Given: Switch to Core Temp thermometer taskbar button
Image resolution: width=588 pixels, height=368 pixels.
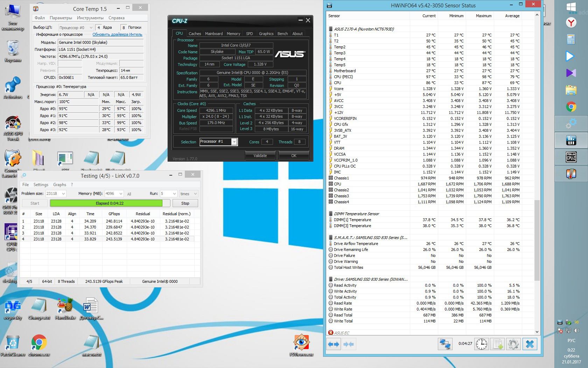Looking at the screenshot, I should [571, 174].
